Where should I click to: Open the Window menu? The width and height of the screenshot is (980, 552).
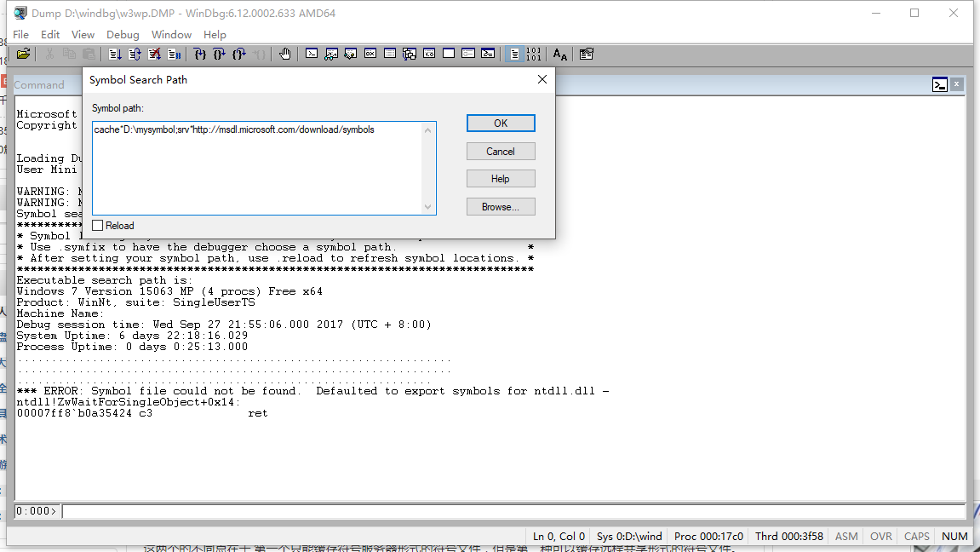pos(171,34)
